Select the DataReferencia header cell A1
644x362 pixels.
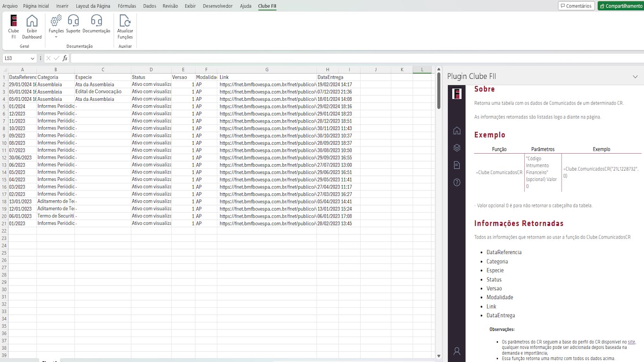[23, 77]
